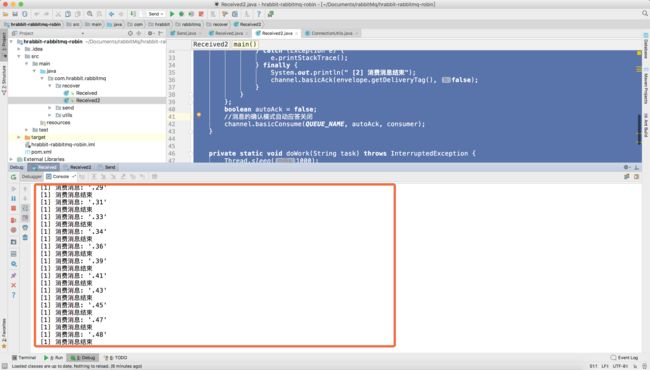Open the folder icon in main toolbar

(x=5, y=14)
